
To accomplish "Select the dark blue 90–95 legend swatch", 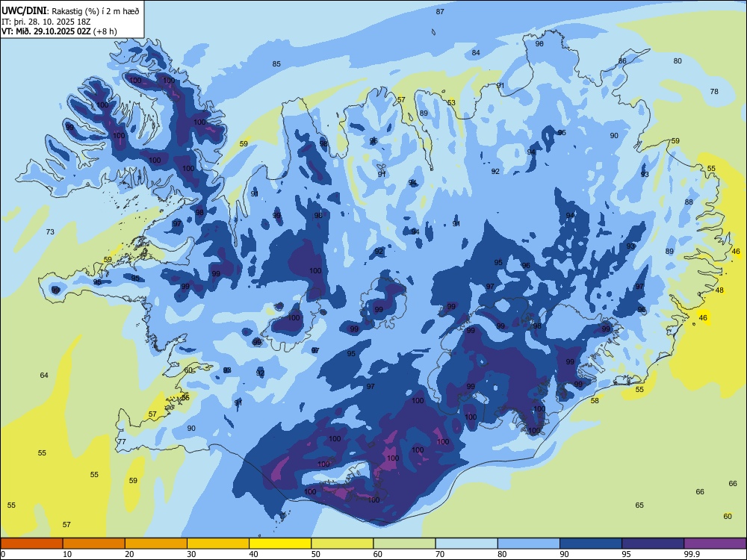I will pos(591,544).
